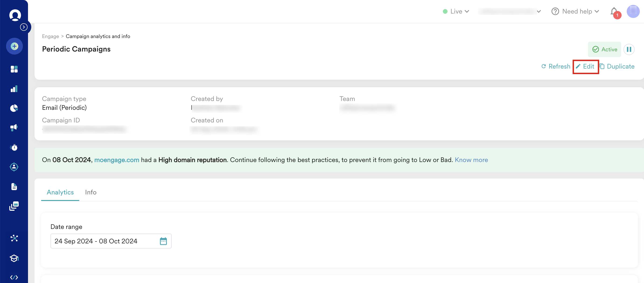This screenshot has height=283, width=644.
Task: Click the stopwatch icon in sidebar
Action: 14,147
